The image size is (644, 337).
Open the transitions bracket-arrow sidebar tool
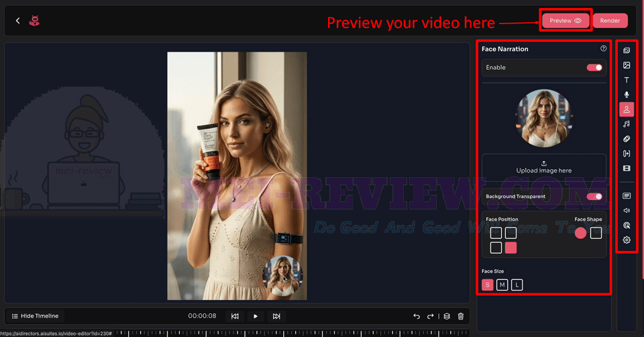(627, 154)
